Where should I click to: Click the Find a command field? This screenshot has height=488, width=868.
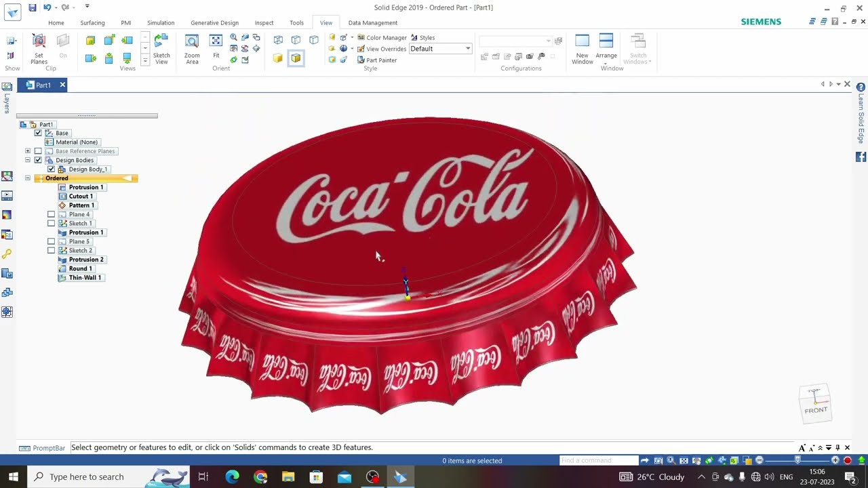[599, 460]
